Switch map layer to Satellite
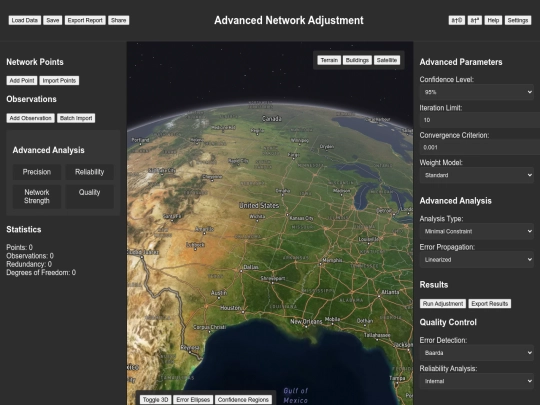Viewport: 540px width, 405px height. [x=387, y=60]
